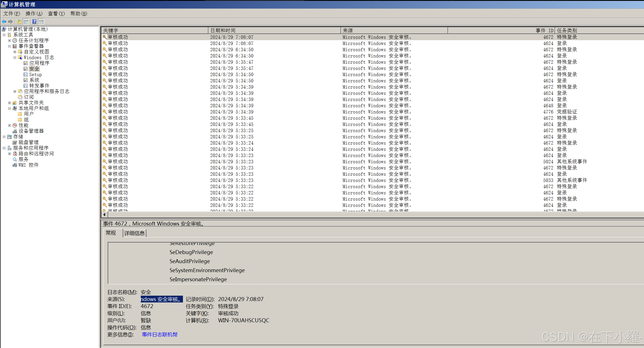The image size is (644, 348).
Task: Select the event row with ID 5033
Action: (372, 180)
